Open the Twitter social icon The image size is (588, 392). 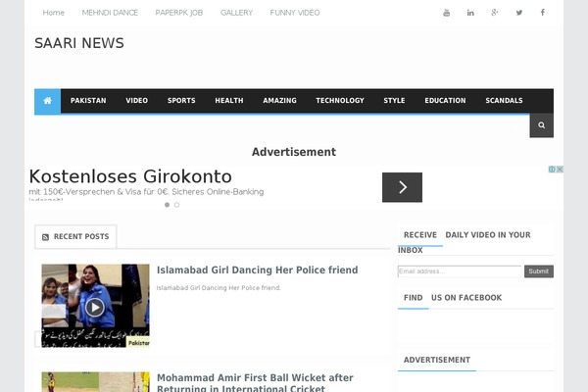click(519, 13)
